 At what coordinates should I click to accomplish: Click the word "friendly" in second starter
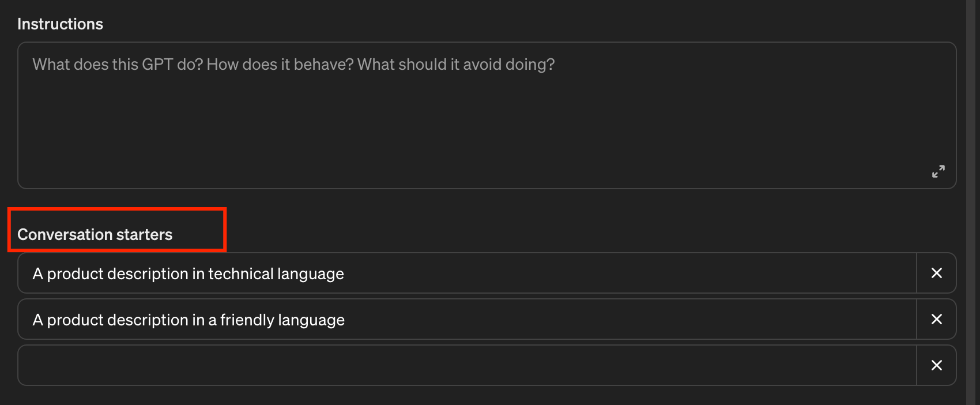(247, 320)
